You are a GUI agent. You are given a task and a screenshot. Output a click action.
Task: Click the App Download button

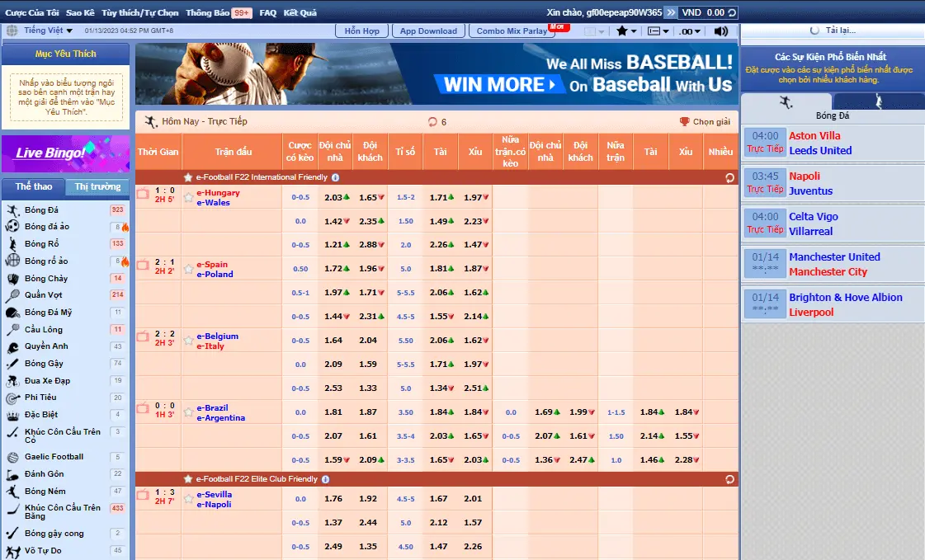(428, 31)
